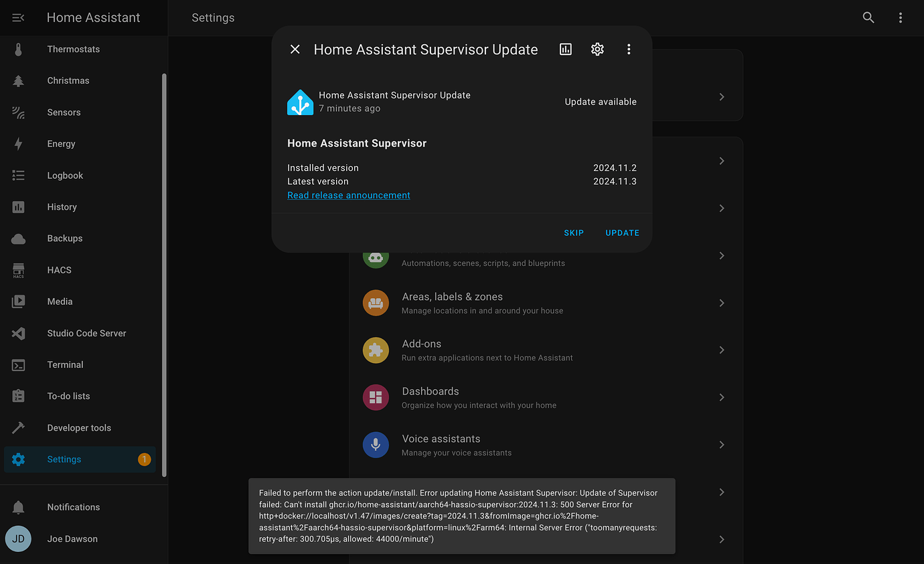Open the search magnifier in the top bar

pos(868,17)
